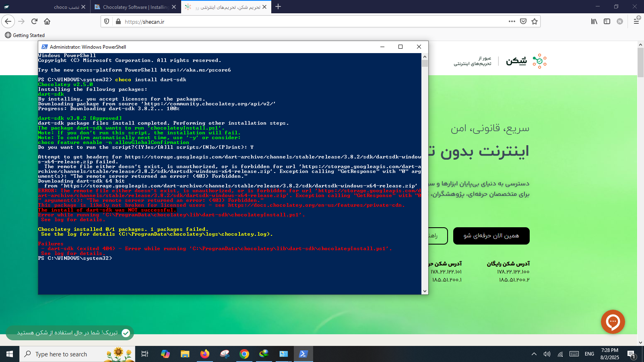Go to the Firefox home page
The image size is (644, 362).
click(47, 21)
